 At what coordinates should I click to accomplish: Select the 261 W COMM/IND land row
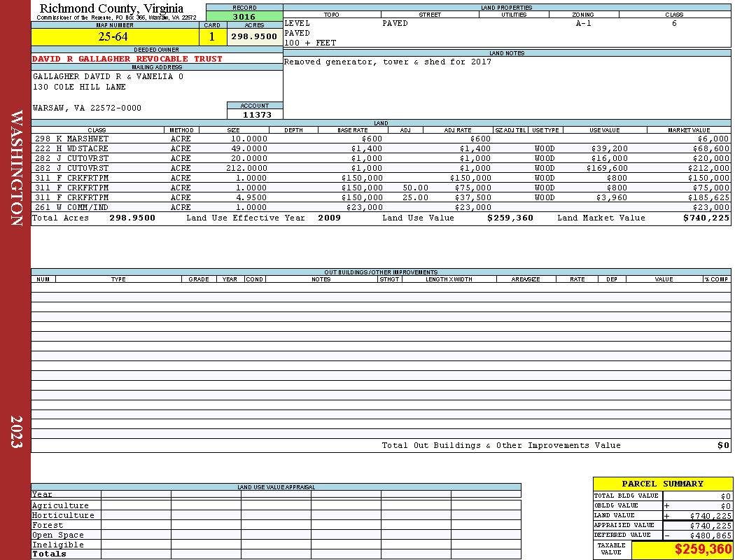[381, 207]
